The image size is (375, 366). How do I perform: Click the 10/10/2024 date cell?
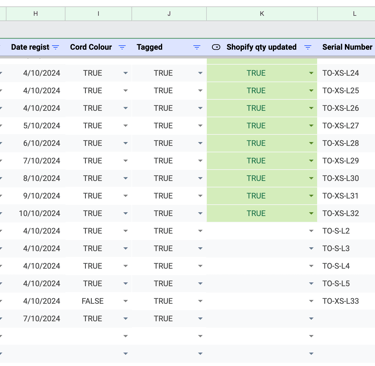click(x=39, y=213)
